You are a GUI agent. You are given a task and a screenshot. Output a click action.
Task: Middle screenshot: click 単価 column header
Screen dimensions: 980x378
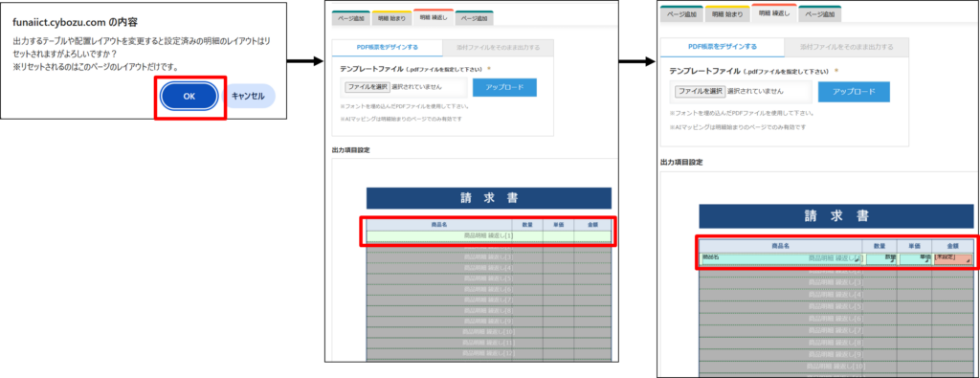click(558, 225)
